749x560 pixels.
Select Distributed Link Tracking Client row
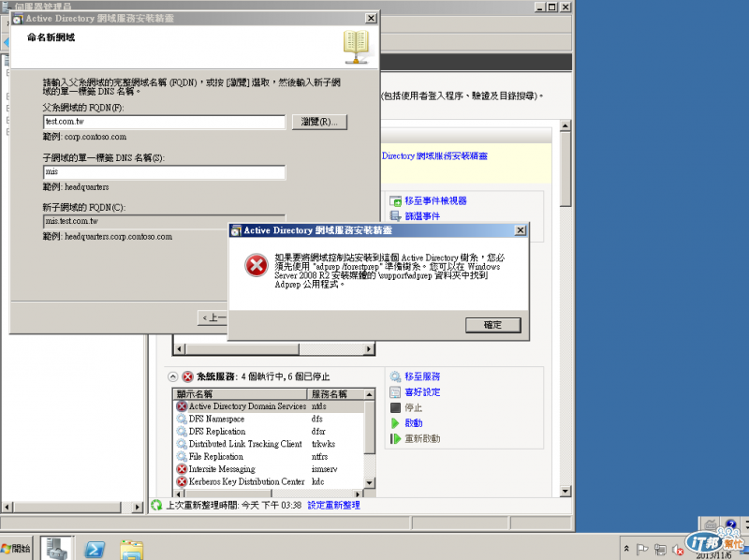point(269,444)
